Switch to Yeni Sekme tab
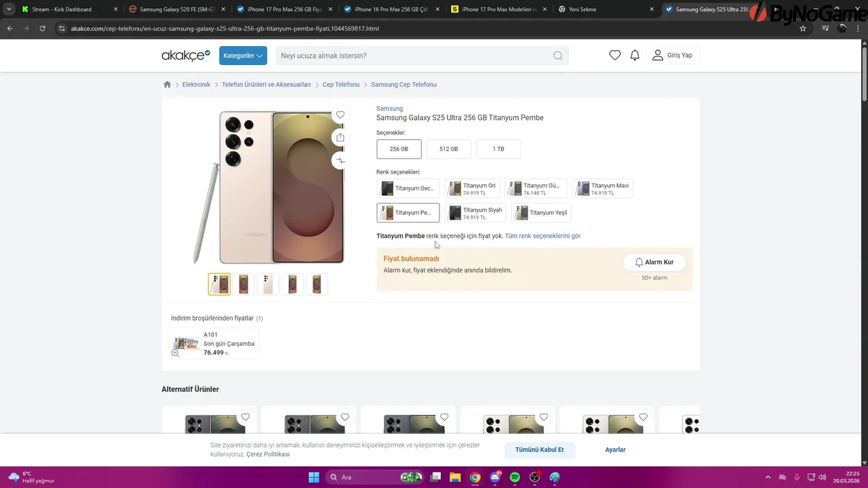 606,9
